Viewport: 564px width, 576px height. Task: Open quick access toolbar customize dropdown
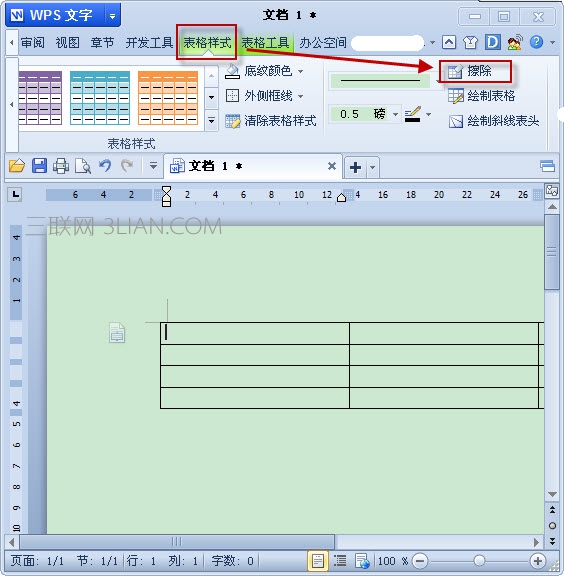click(153, 166)
